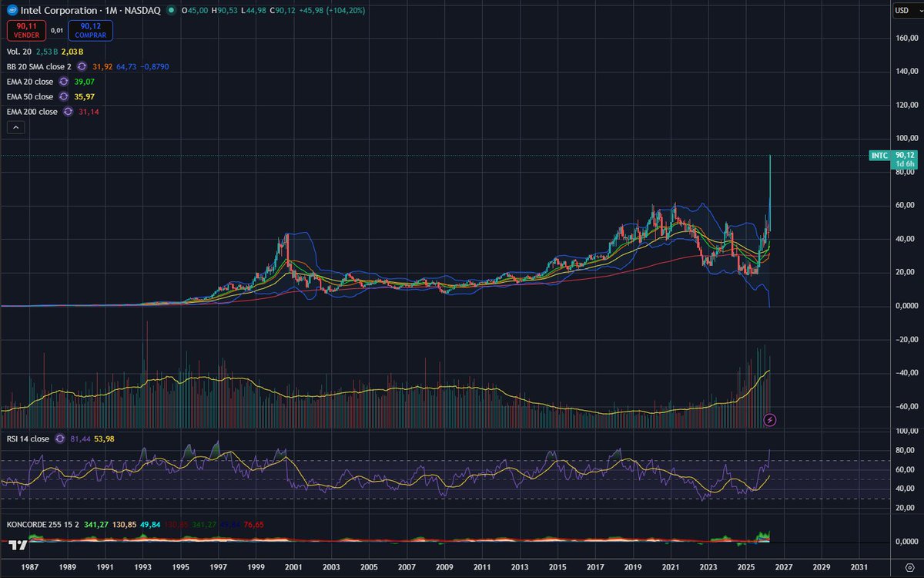The height and width of the screenshot is (578, 924).
Task: Click the purple icon beside RSI 14 close
Action: [x=59, y=439]
